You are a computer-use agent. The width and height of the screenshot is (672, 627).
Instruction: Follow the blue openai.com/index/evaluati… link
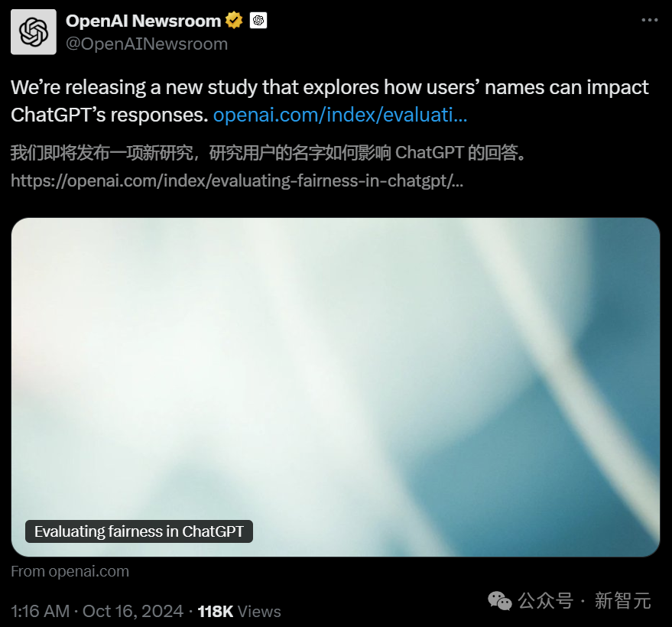coord(340,115)
